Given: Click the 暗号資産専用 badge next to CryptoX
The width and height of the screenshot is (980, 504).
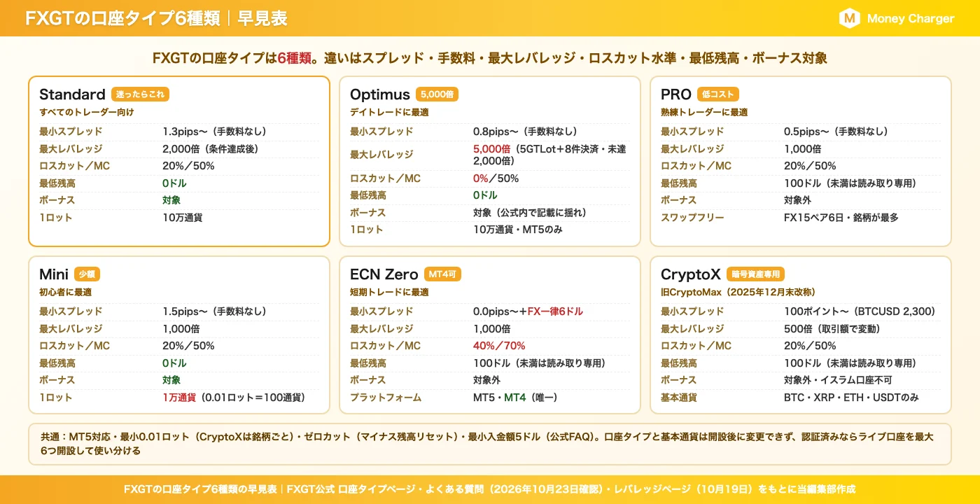Looking at the screenshot, I should [x=755, y=274].
